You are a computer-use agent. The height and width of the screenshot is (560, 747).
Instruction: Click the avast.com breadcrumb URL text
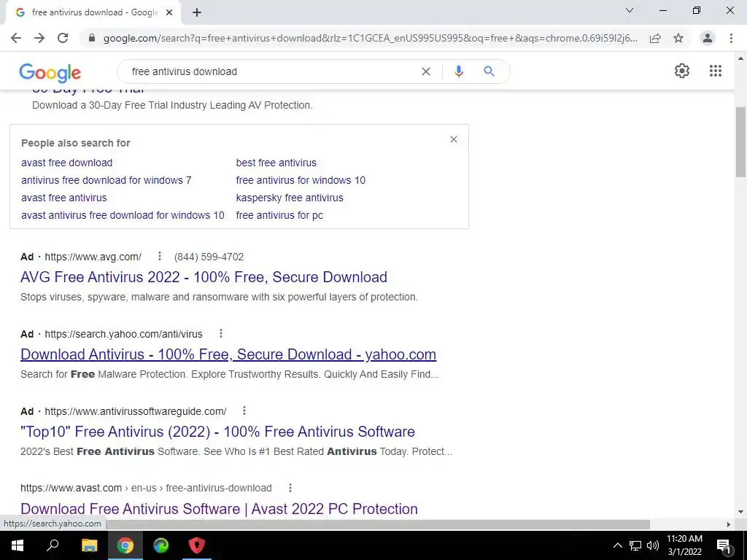tap(146, 488)
